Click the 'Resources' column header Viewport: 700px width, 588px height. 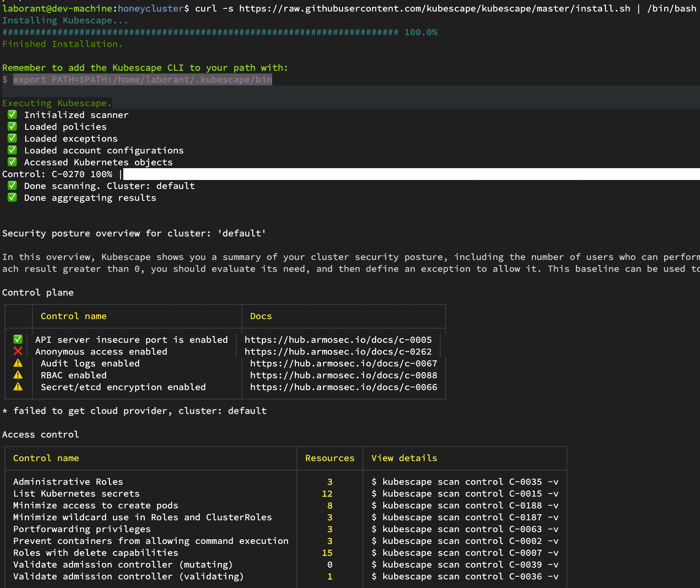(x=330, y=458)
